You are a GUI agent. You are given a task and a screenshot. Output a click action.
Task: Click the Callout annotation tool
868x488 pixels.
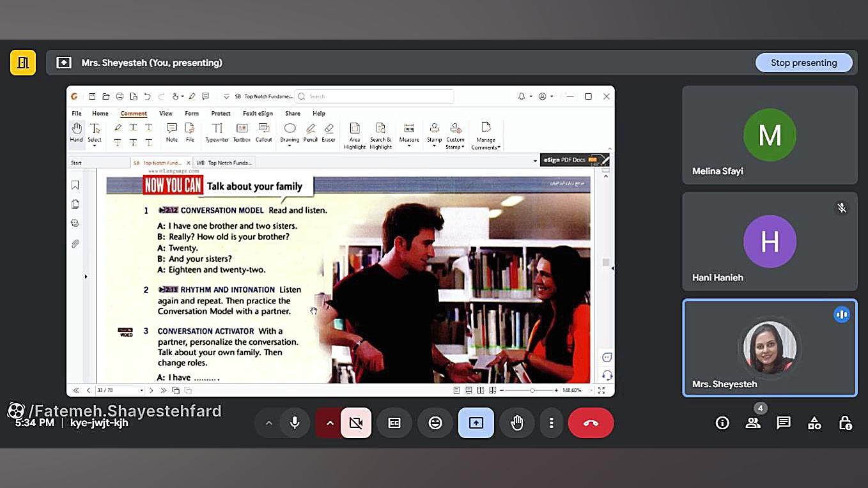pos(263,132)
